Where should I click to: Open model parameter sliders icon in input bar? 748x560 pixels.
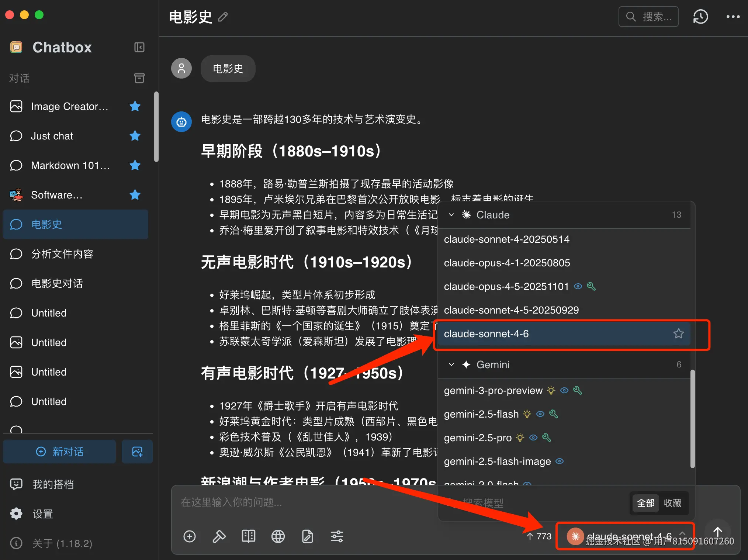click(337, 536)
